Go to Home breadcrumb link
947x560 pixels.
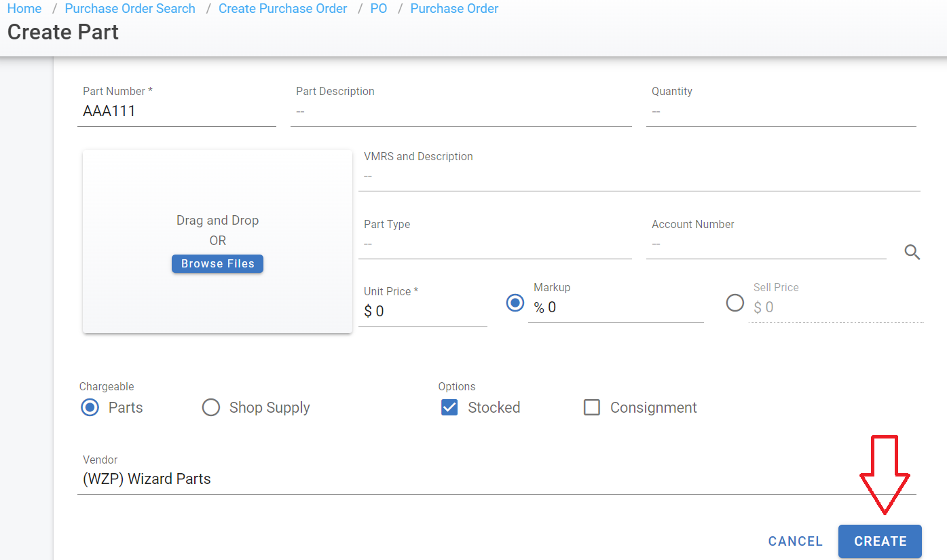click(x=24, y=9)
